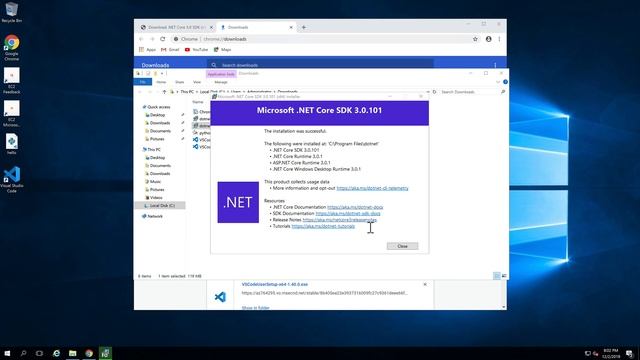
Task: Open the downloads page more actions menu
Action: coord(495,65)
